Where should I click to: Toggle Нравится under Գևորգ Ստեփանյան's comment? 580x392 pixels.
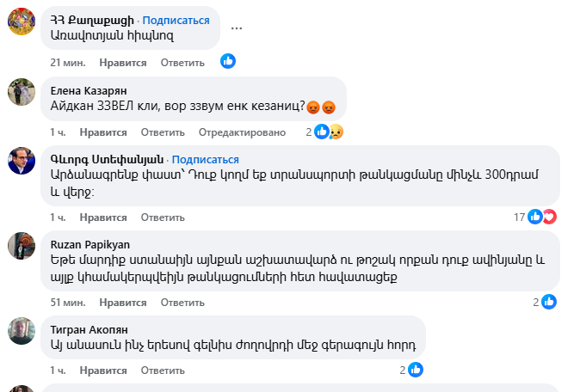coord(103,217)
